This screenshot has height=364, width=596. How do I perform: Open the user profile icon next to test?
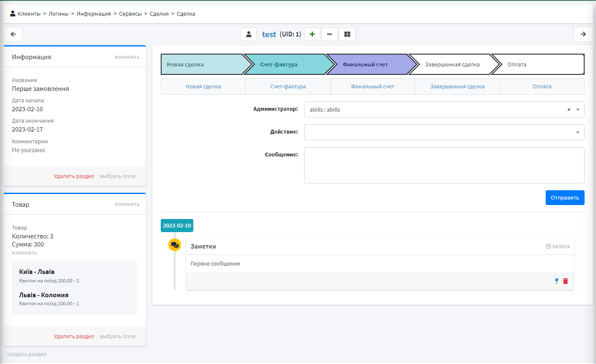249,34
